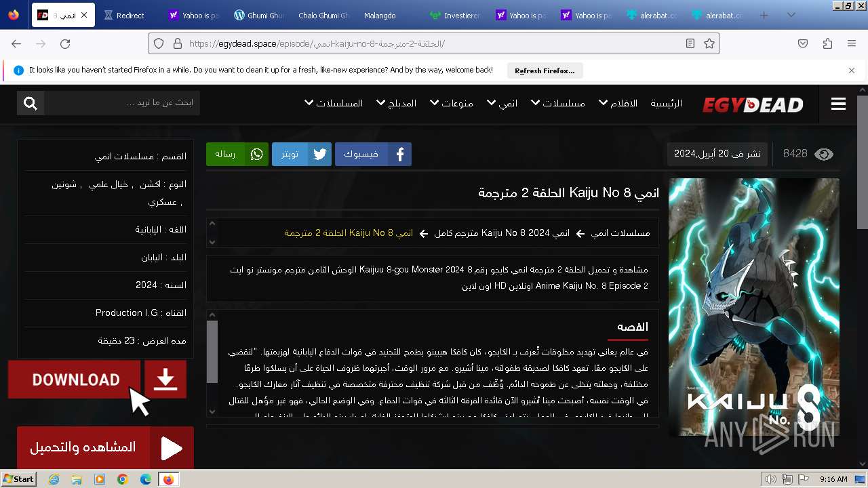Open the Windows Start menu
Screen dimensions: 868x488
[18, 479]
